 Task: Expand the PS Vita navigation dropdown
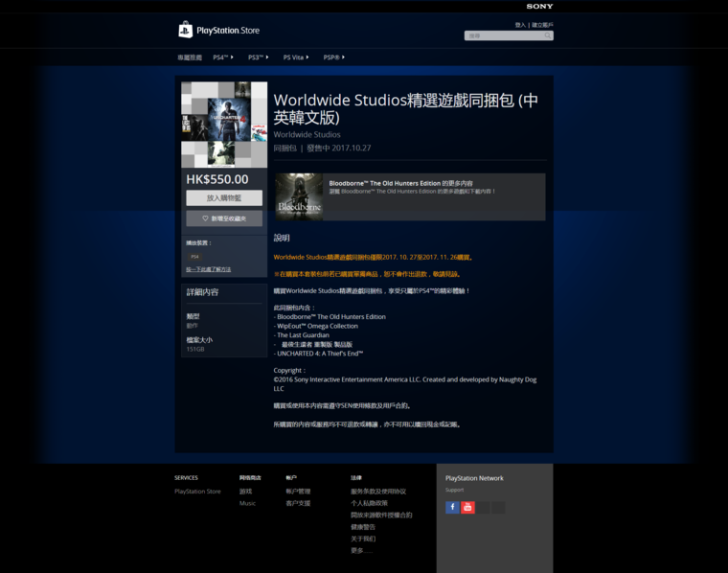pos(296,57)
